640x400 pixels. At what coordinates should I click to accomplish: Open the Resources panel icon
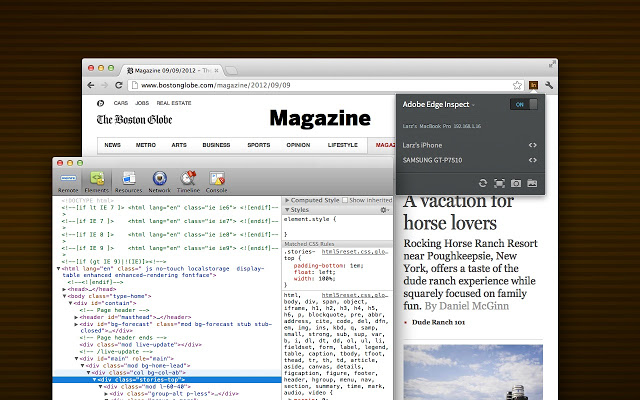tap(129, 182)
